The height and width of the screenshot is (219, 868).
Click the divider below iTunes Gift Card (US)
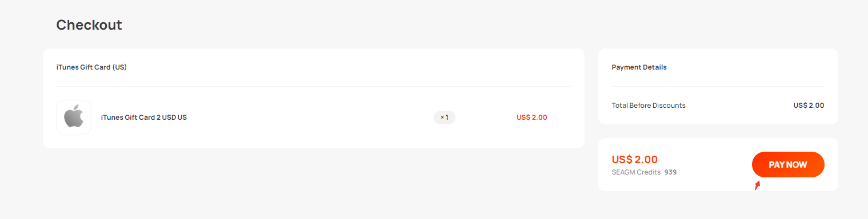[x=314, y=87]
